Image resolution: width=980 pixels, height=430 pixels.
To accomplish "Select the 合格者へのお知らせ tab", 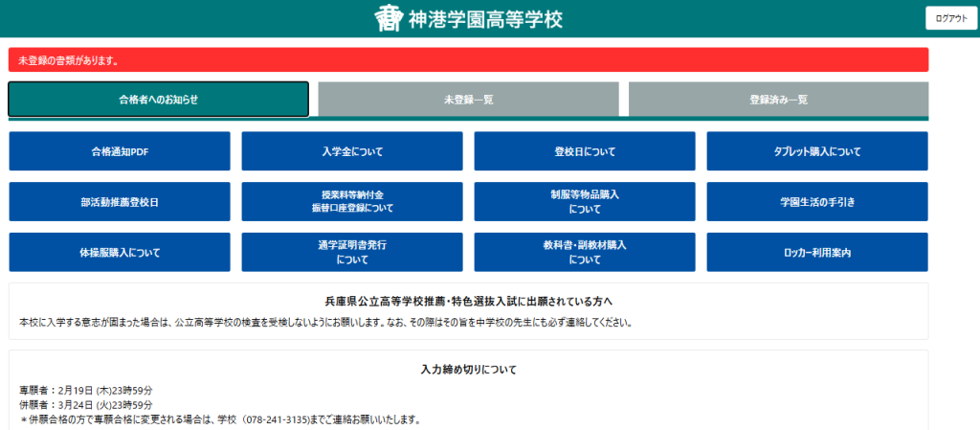I will tap(159, 100).
